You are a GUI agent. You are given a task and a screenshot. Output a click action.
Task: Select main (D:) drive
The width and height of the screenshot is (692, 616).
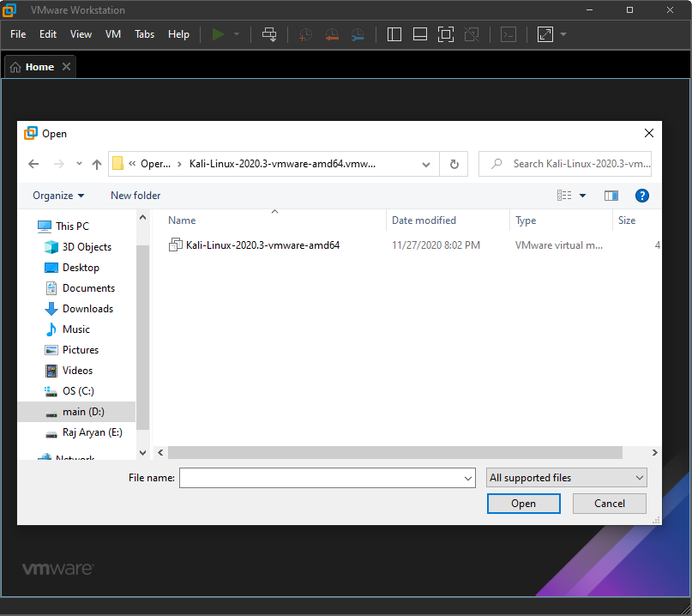coord(76,412)
